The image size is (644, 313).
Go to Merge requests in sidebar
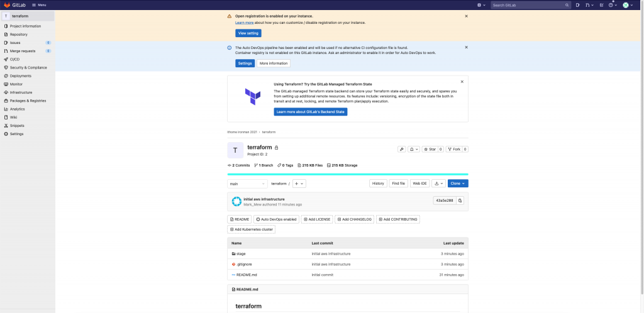[x=23, y=51]
